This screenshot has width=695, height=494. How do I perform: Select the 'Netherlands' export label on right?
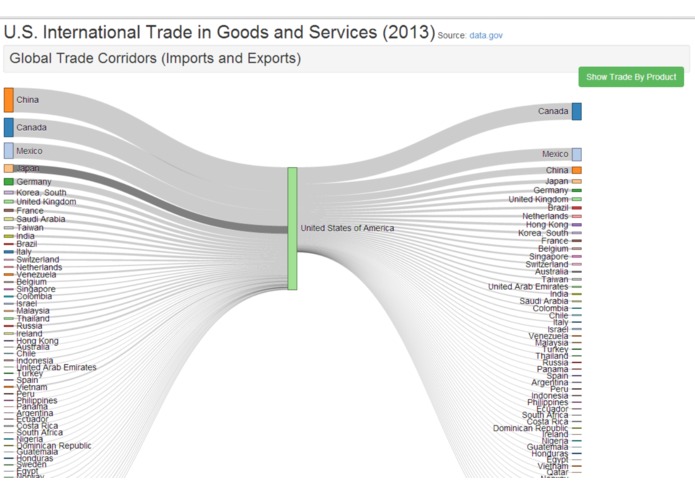pos(545,216)
